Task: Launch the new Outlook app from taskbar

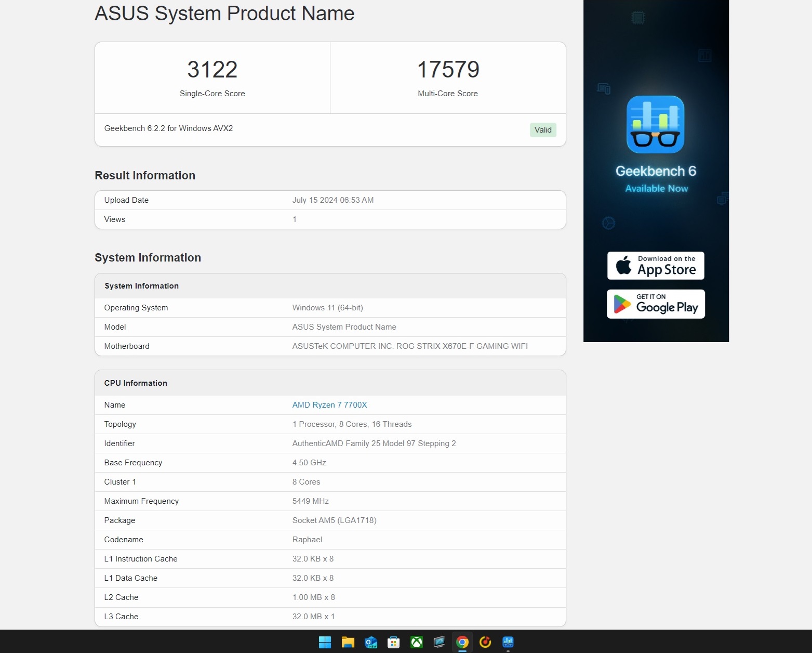Action: (370, 642)
